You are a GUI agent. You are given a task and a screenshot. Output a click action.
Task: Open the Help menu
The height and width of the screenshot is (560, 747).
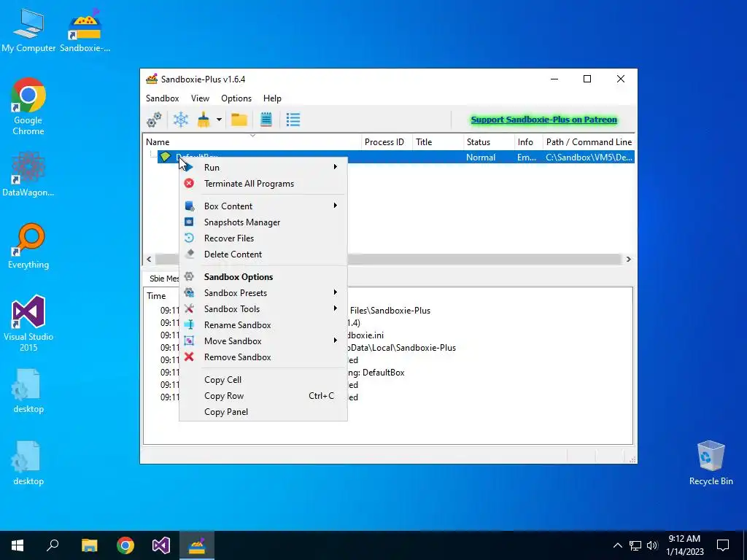272,98
